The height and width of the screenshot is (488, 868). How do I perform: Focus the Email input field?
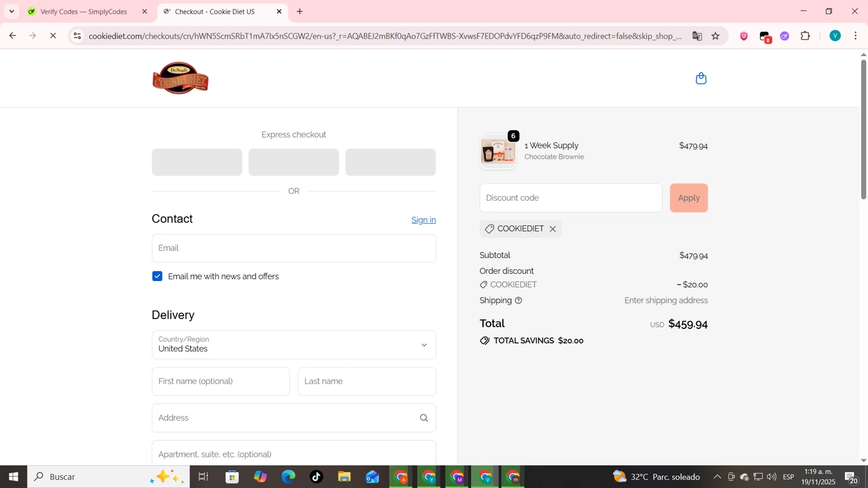tap(294, 248)
